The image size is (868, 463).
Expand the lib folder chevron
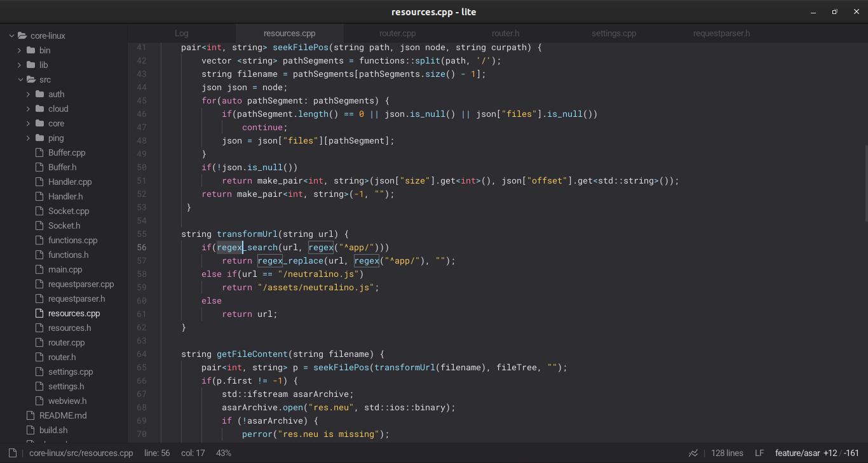coord(20,65)
